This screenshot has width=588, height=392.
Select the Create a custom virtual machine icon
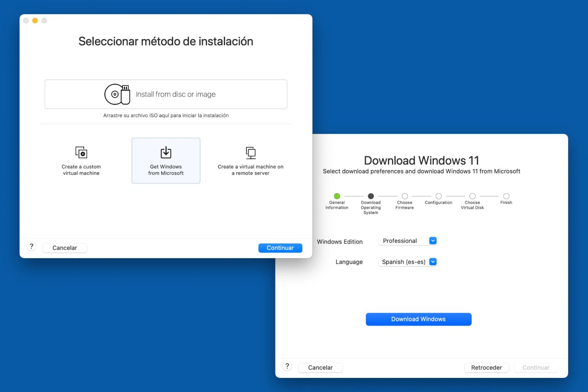click(81, 152)
